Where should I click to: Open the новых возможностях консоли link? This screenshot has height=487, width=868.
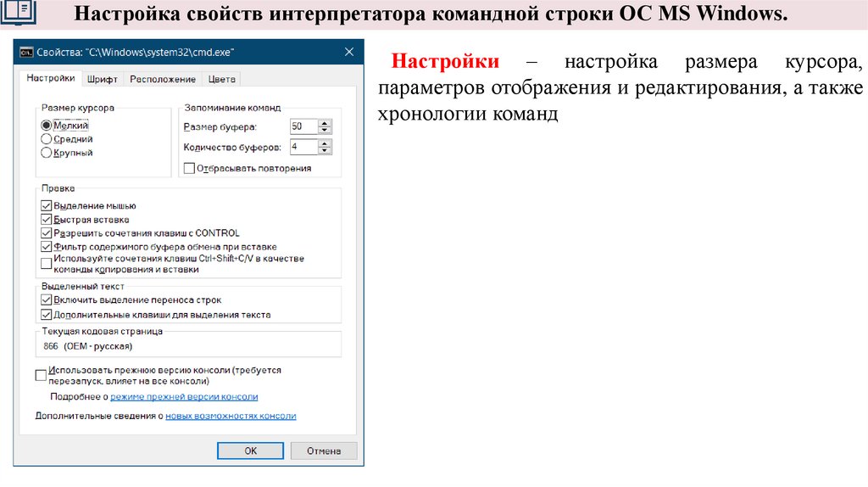pos(231,416)
